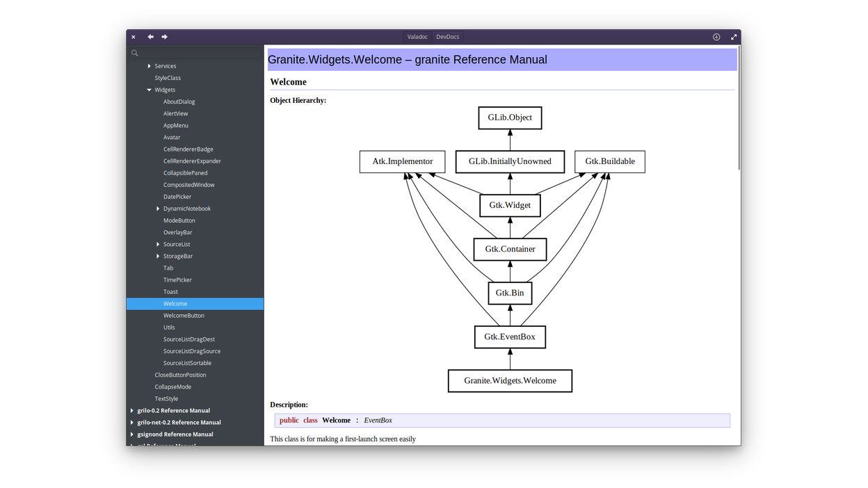Expand the StorageBar entry
This screenshot has width=868, height=488.
pos(158,257)
